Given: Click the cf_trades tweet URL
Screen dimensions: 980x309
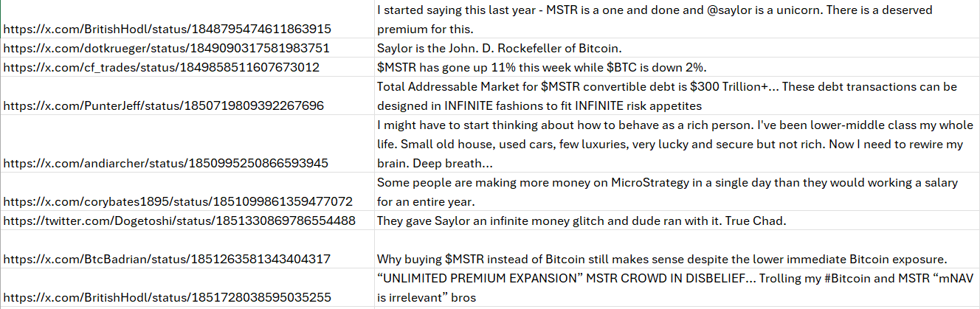Looking at the screenshot, I should (161, 68).
